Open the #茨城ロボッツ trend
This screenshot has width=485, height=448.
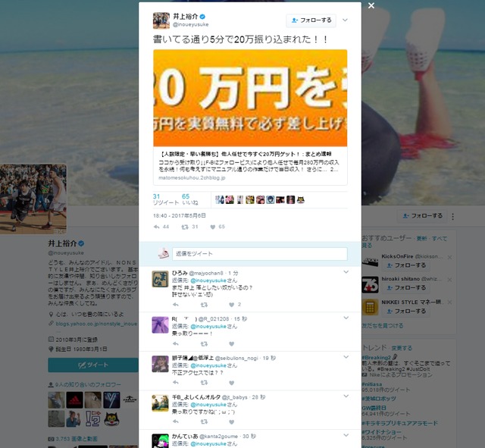coord(379,399)
